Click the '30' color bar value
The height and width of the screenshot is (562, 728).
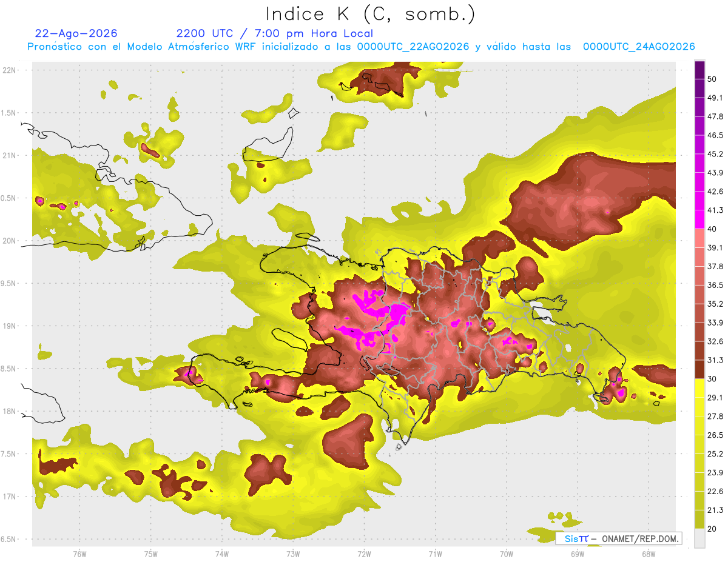pos(712,379)
